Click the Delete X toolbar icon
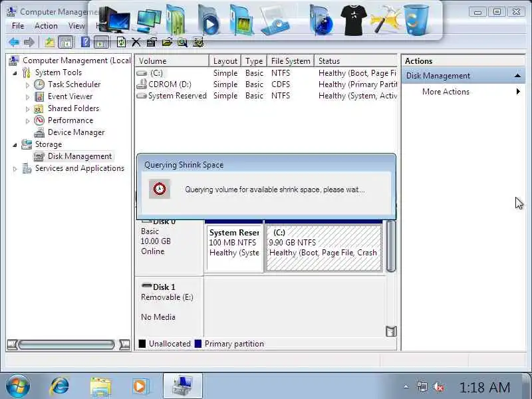Viewport: 532px width, 399px height. 136,43
